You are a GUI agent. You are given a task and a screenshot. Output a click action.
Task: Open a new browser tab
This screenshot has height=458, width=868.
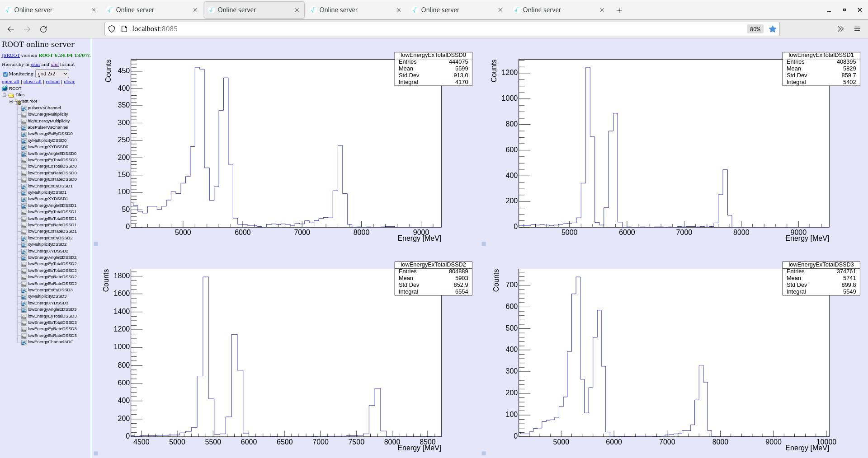[619, 10]
